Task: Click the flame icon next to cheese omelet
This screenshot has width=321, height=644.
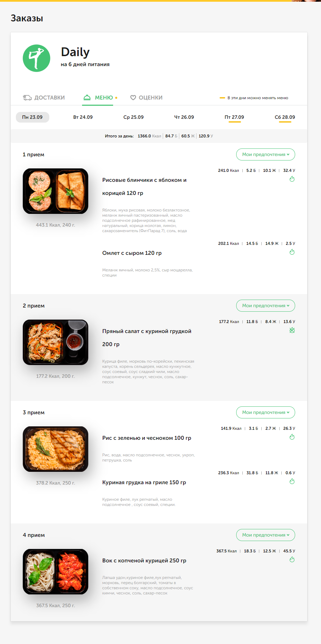Action: [292, 252]
